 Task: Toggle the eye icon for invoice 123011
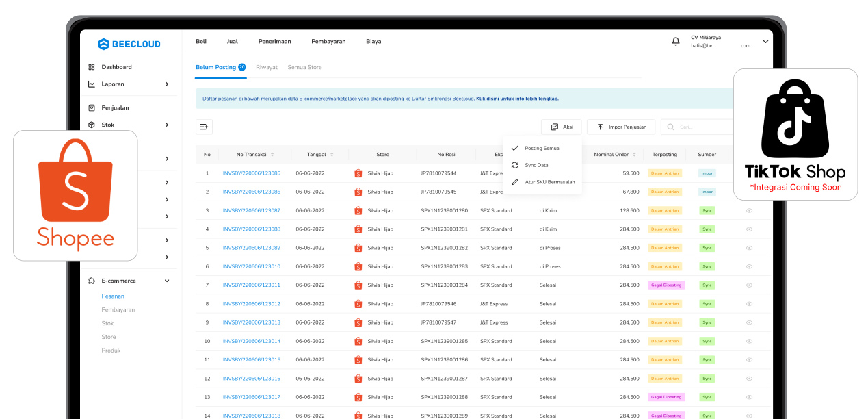tap(749, 285)
